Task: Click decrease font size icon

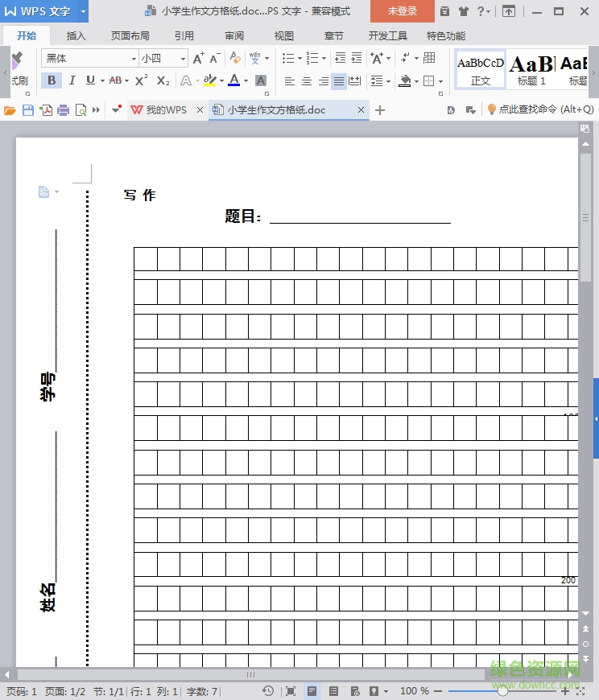Action: point(215,58)
